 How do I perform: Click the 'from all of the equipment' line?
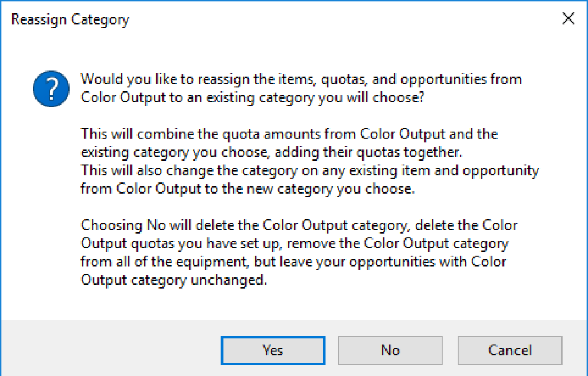click(x=293, y=262)
